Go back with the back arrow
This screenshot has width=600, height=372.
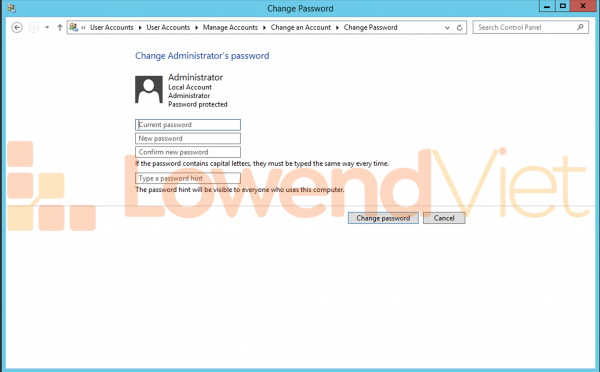click(17, 28)
